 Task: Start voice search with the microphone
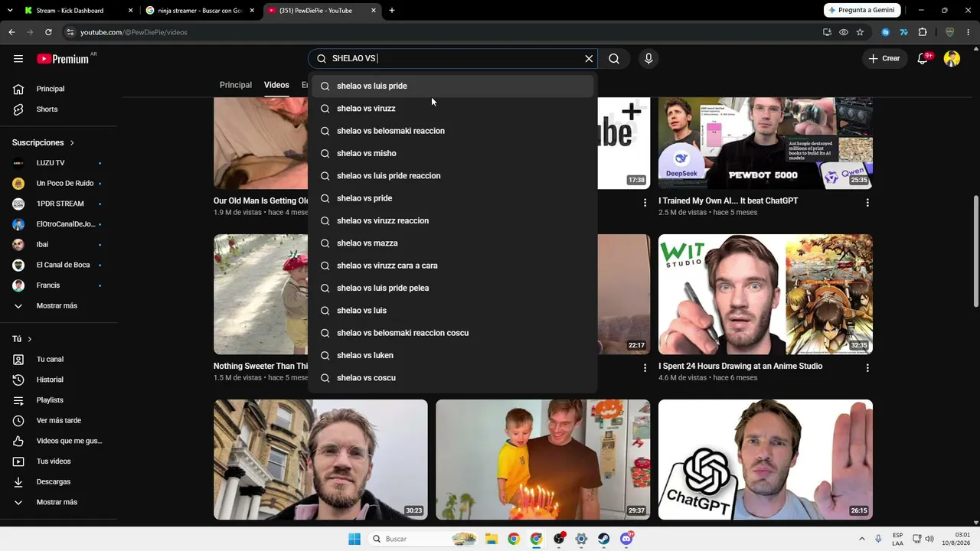tap(648, 59)
